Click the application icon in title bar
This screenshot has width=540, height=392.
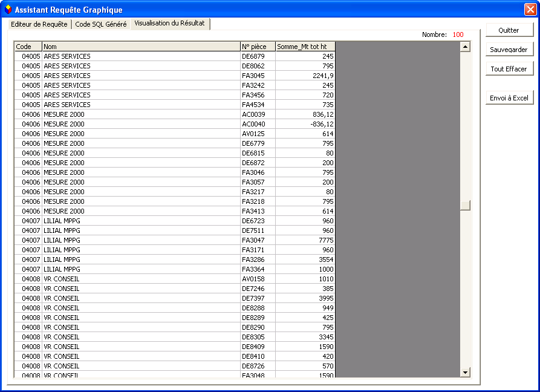[8, 10]
